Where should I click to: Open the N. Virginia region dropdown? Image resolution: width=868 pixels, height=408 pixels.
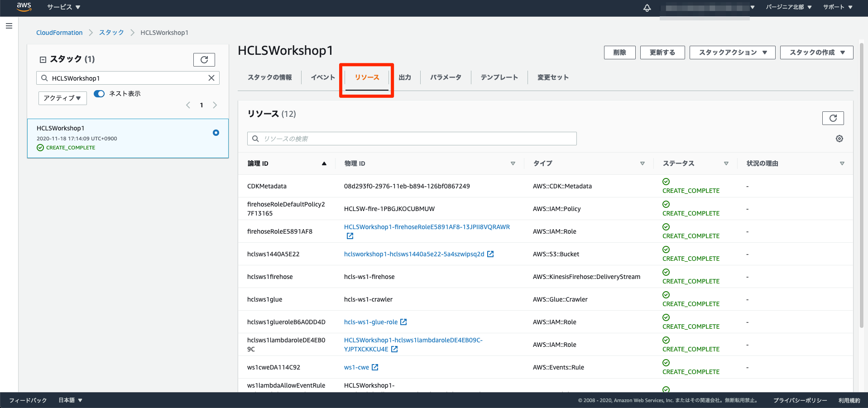(x=789, y=7)
